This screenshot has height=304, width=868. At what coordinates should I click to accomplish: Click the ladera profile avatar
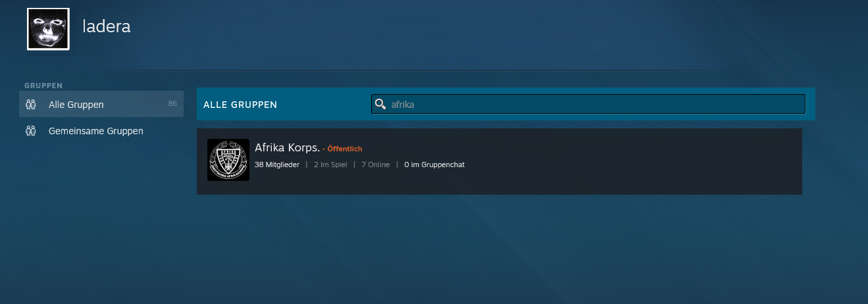point(48,29)
